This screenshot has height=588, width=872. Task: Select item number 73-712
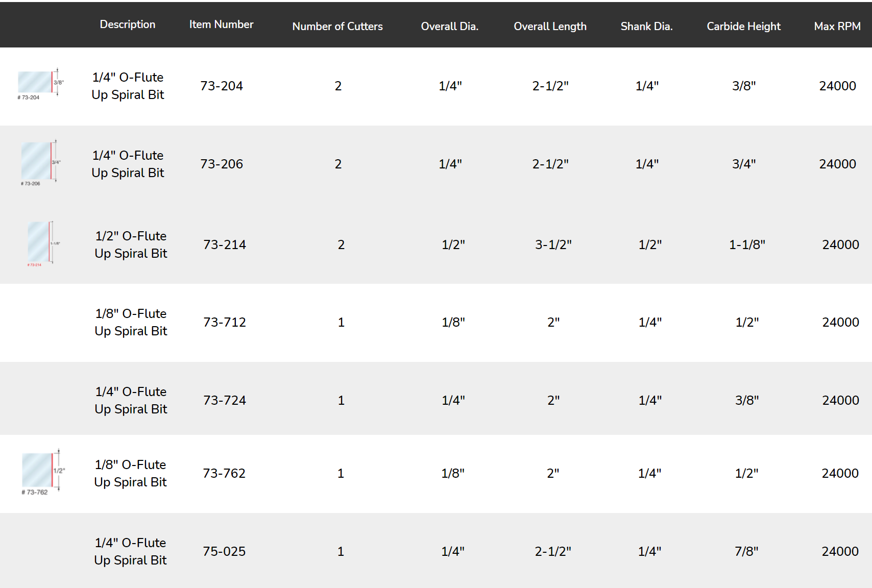click(x=224, y=323)
